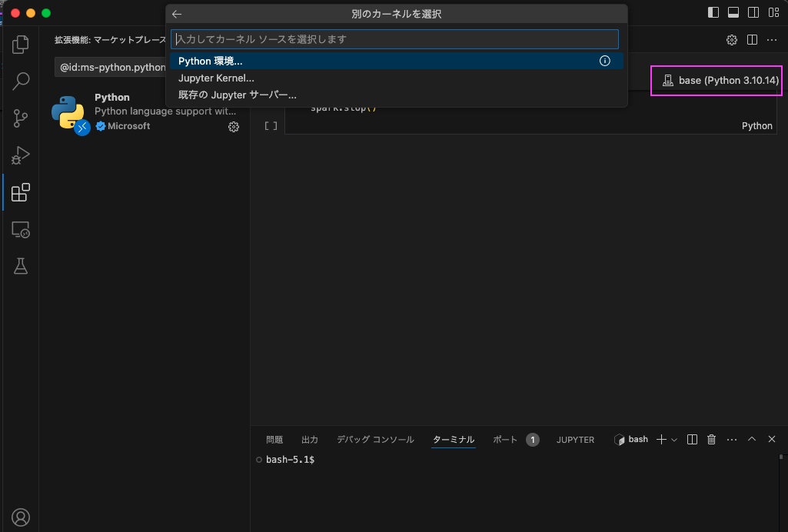Image resolution: width=788 pixels, height=532 pixels.
Task: Kill terminal with trash icon
Action: tap(712, 440)
